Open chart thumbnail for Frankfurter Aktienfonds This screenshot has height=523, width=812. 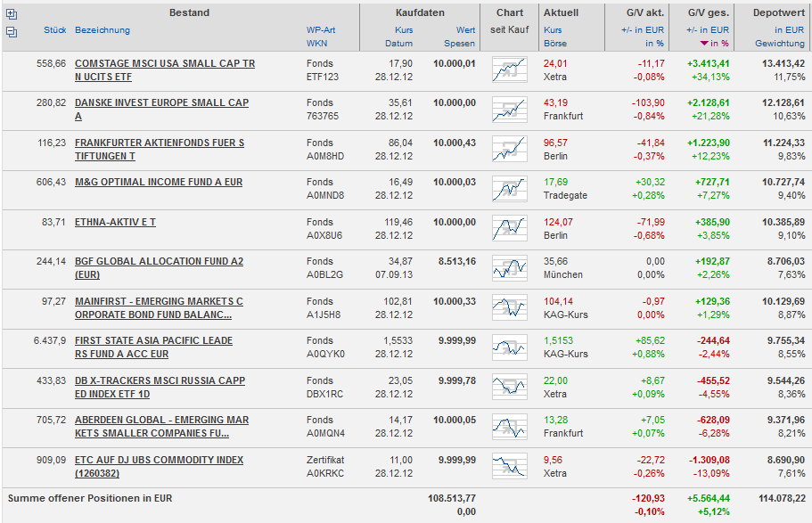tap(510, 150)
